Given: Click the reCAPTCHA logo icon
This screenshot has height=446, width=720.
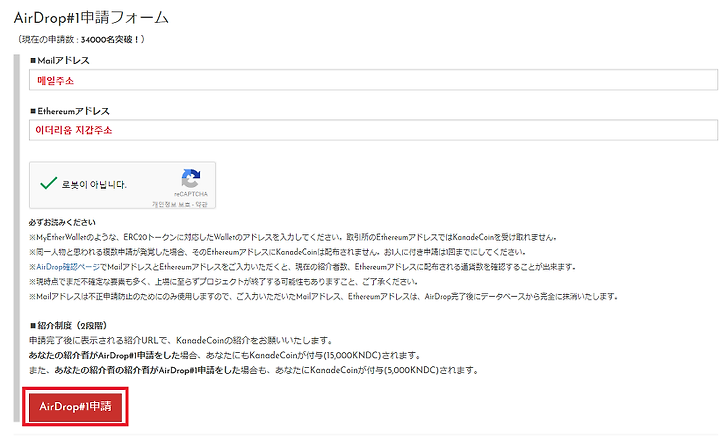Looking at the screenshot, I should (191, 178).
